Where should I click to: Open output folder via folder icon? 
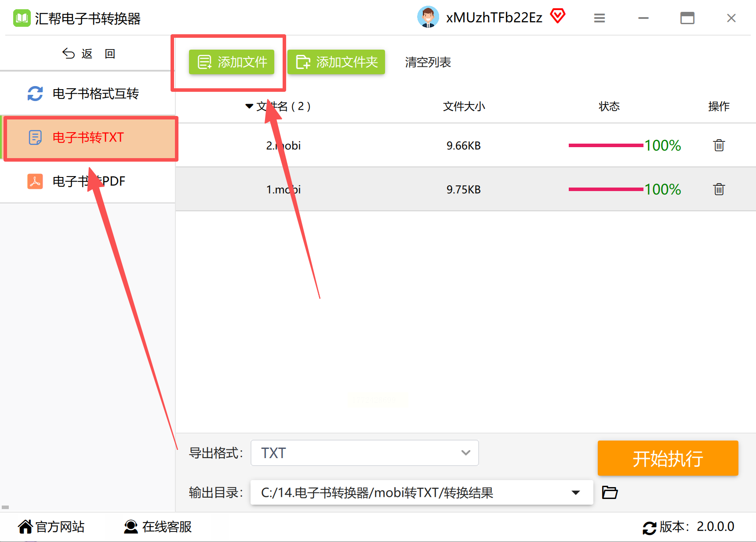click(x=610, y=492)
